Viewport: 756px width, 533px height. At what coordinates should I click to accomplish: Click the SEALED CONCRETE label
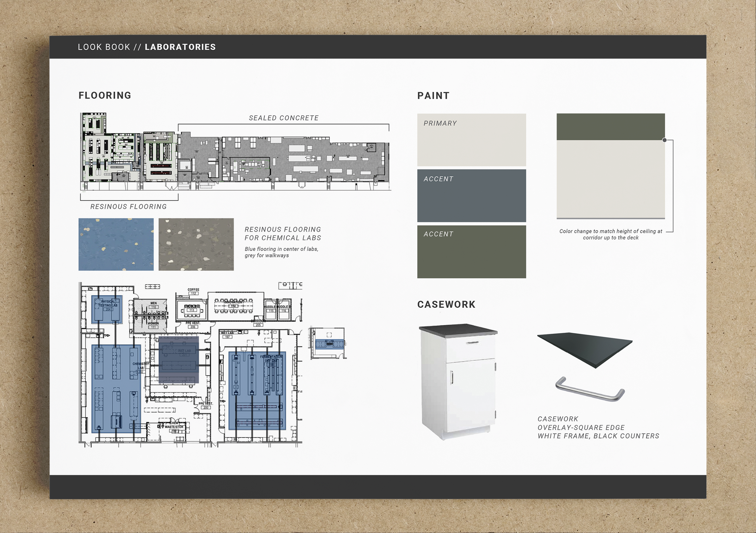284,118
